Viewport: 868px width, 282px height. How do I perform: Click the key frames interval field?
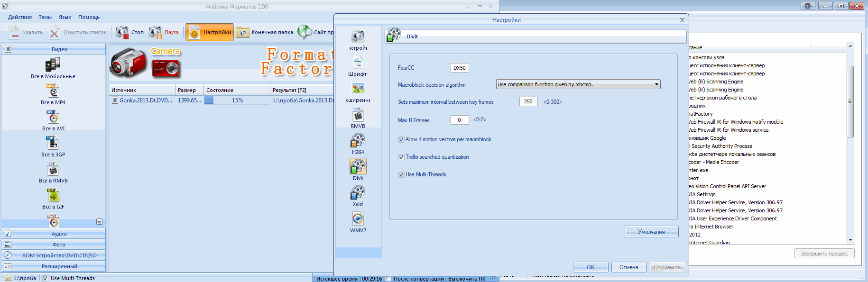point(528,101)
